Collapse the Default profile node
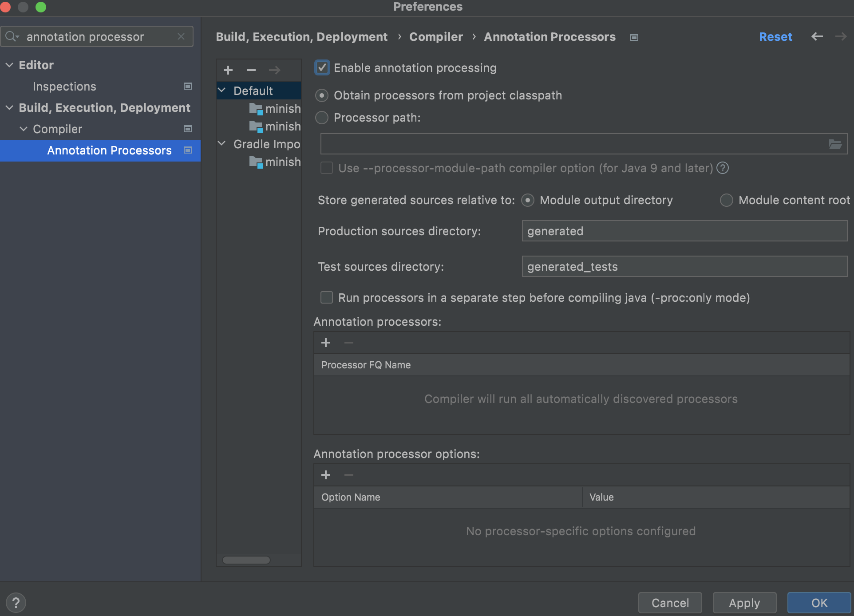Image resolution: width=854 pixels, height=616 pixels. pos(222,90)
